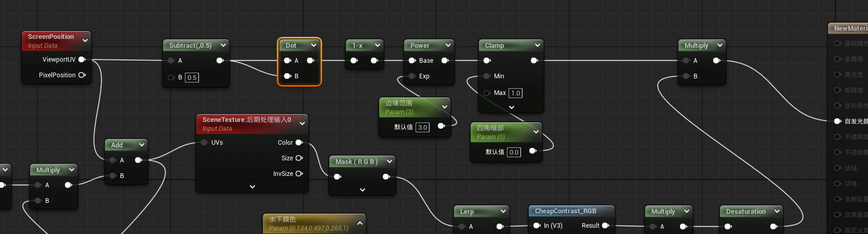Select the Power node by its title
The height and width of the screenshot is (234, 868).
[420, 46]
